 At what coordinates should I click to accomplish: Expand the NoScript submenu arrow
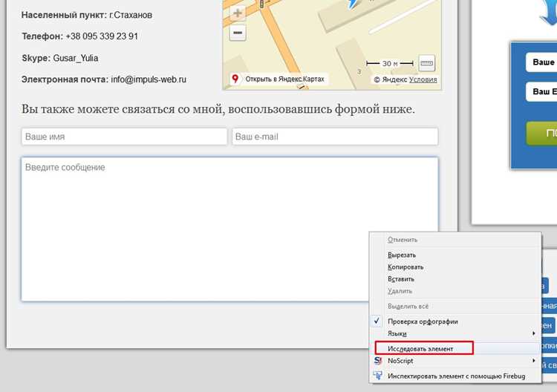coord(533,361)
